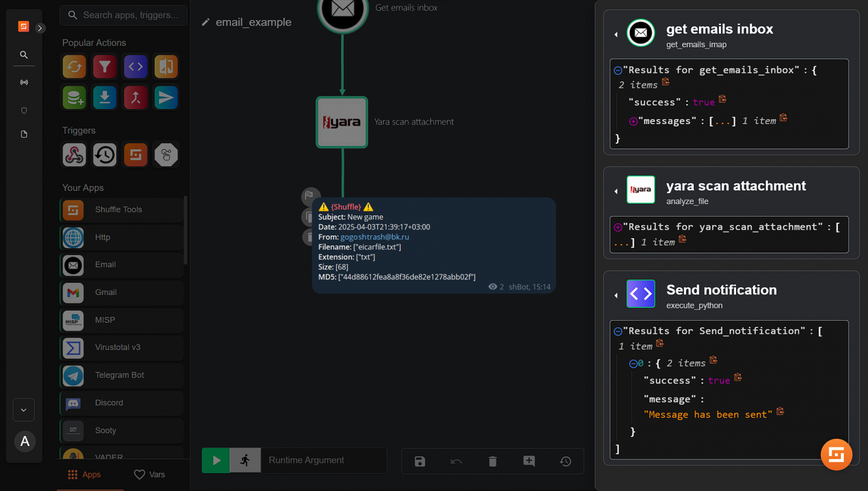The image size is (868, 491).
Task: Open the orange Shuffle chat button
Action: click(836, 455)
